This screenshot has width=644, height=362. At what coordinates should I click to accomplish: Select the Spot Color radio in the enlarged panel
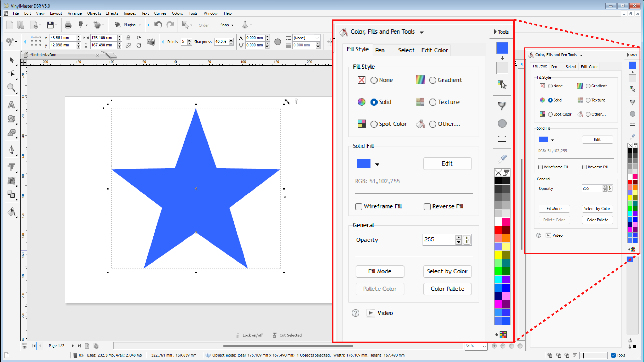coord(374,124)
